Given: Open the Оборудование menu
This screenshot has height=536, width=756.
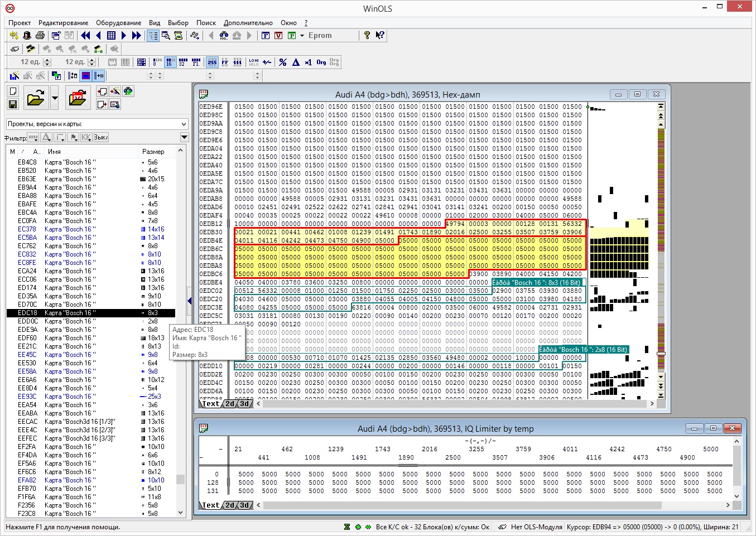Looking at the screenshot, I should point(118,23).
